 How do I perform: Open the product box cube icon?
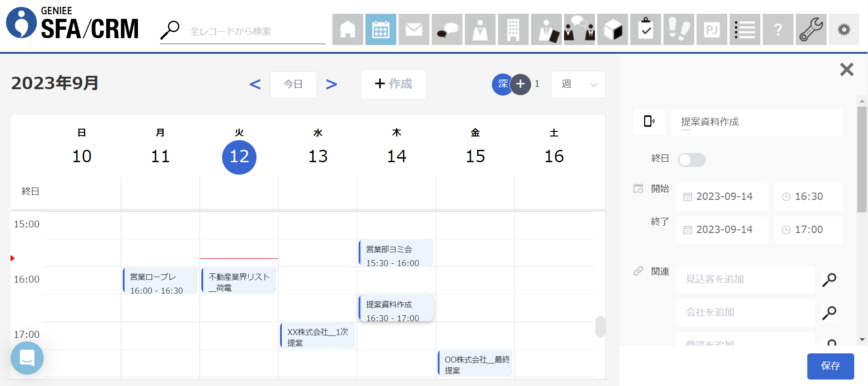(612, 29)
